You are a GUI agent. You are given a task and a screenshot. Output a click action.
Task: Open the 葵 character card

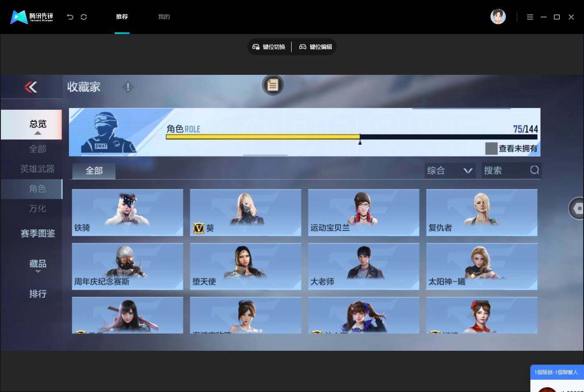point(246,213)
